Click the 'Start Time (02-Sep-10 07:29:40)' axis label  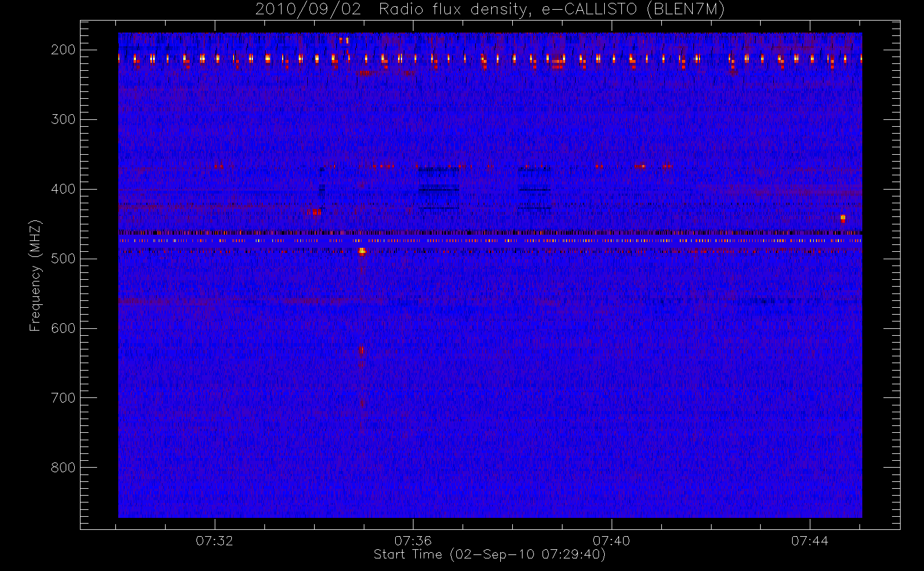(x=489, y=554)
